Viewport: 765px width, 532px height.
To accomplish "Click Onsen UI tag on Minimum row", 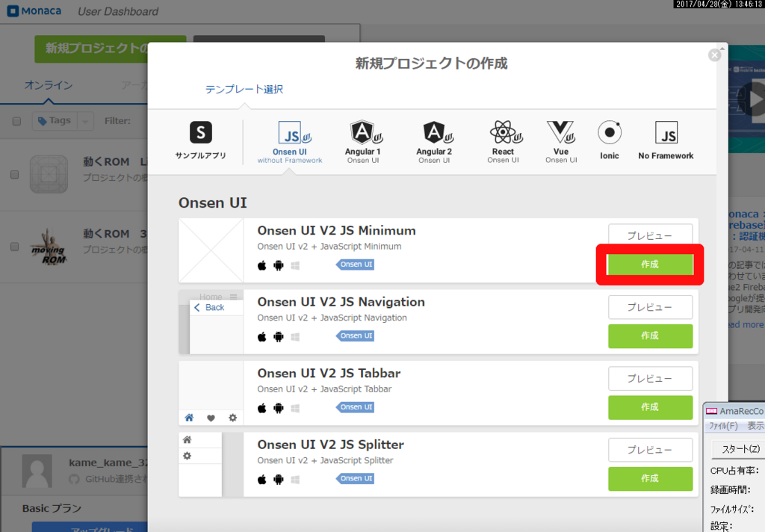I will click(355, 265).
